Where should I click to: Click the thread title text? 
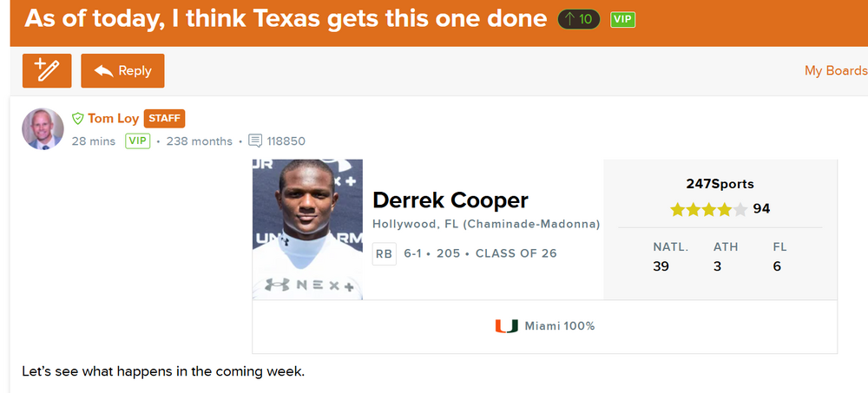(x=286, y=18)
